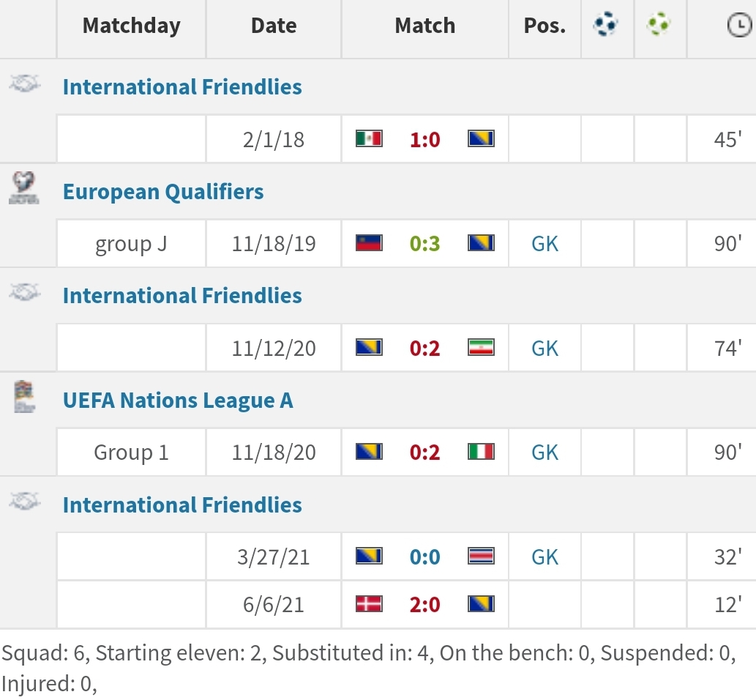
Task: Open the 0:3 match result report
Action: 424,244
